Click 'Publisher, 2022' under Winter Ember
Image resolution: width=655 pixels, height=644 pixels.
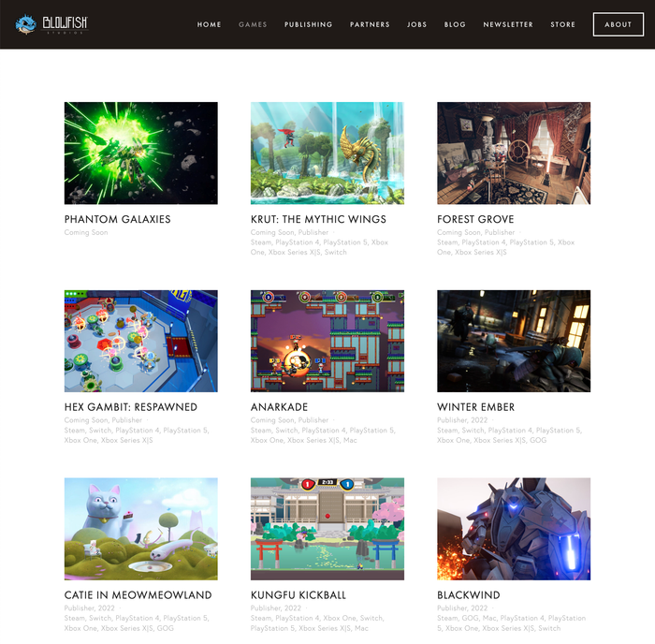pyautogui.click(x=462, y=420)
